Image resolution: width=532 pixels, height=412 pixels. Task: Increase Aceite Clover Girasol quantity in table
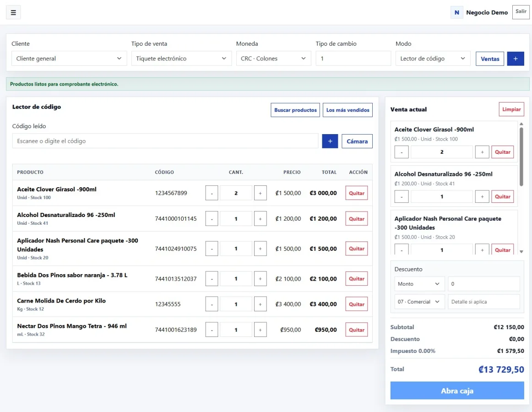[260, 193]
